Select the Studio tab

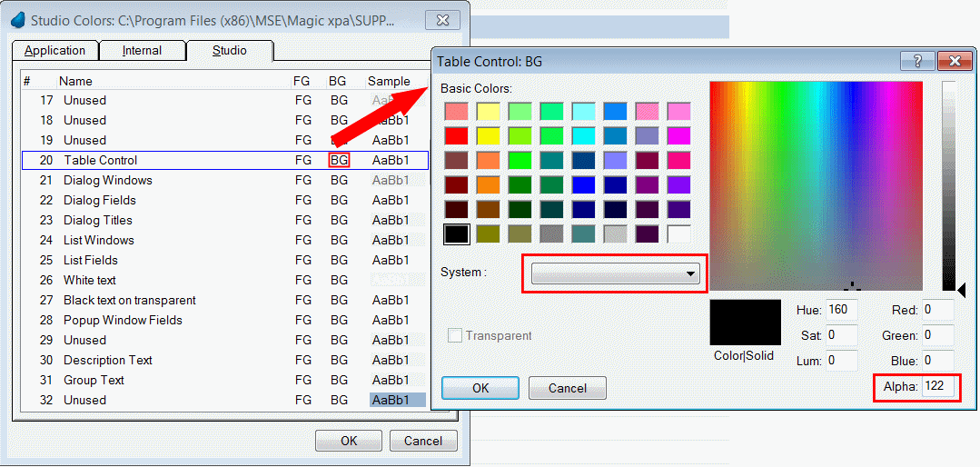[x=229, y=51]
